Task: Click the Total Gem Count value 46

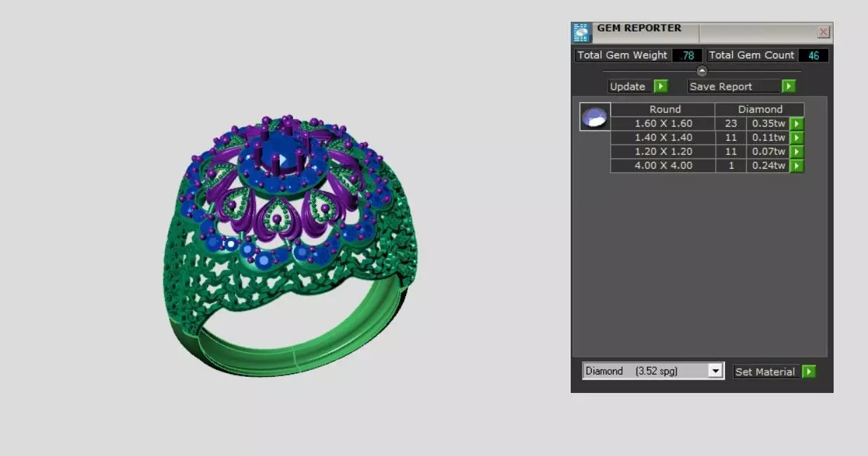Action: pyautogui.click(x=814, y=55)
